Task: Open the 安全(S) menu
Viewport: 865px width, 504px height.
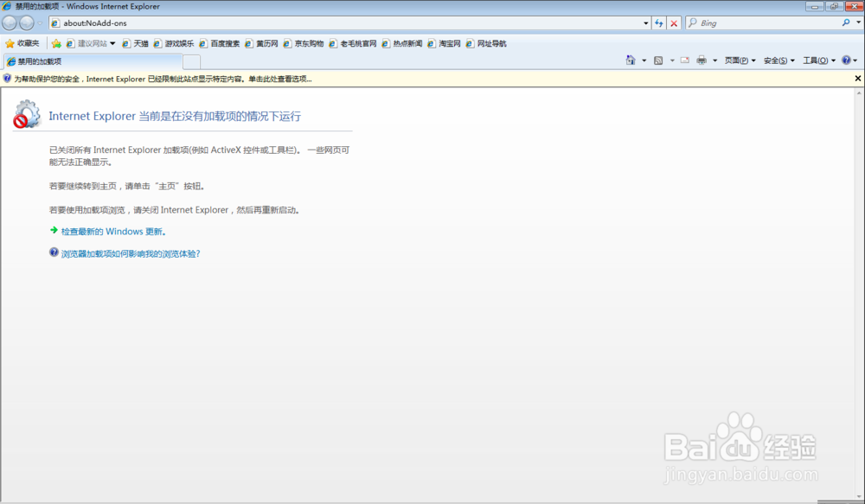Action: click(x=779, y=61)
